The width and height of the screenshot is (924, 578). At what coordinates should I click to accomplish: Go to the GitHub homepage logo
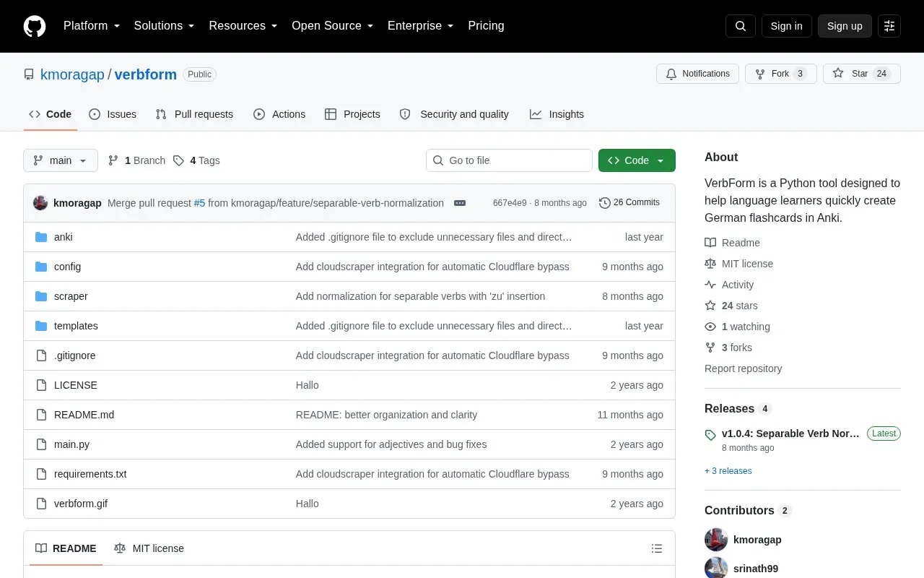(35, 26)
